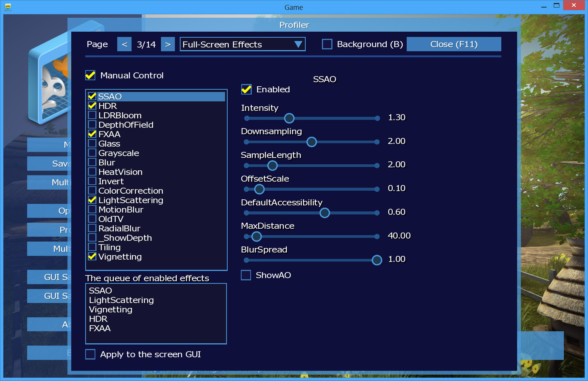Go to the previous Profiler page
This screenshot has height=381, width=588.
coord(124,44)
